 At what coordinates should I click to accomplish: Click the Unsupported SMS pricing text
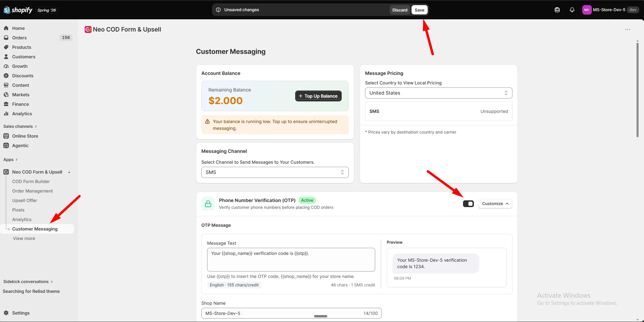(x=494, y=111)
